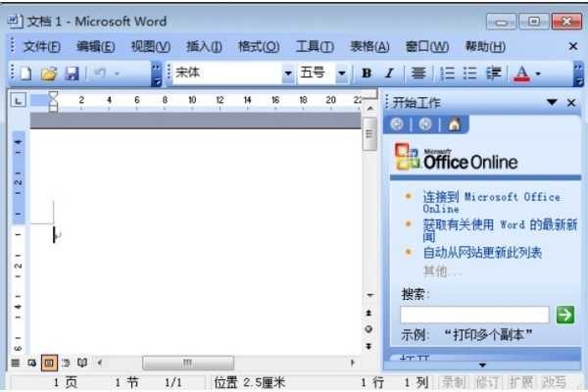The image size is (588, 392).
Task: Toggle 改写 overtype mode in status bar
Action: pyautogui.click(x=554, y=382)
